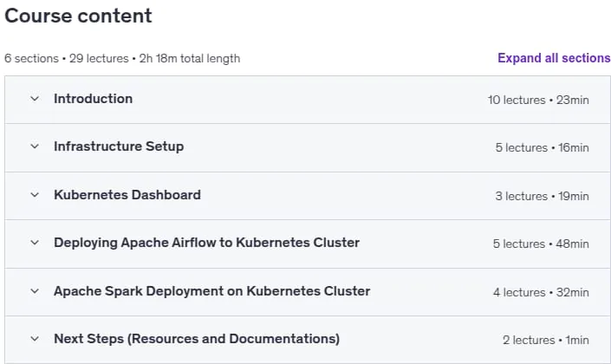The image size is (611, 364).
Task: Open the Kubernetes Dashboard section title
Action: pos(127,194)
